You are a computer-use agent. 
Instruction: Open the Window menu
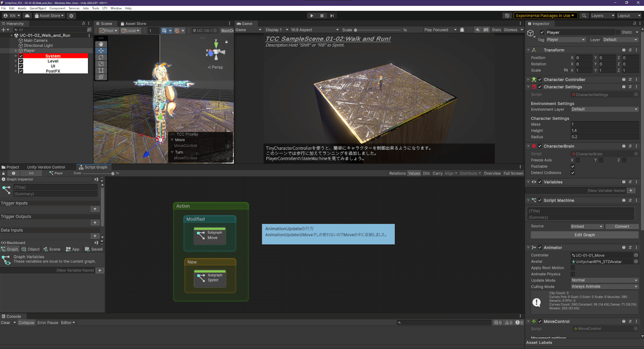pyautogui.click(x=116, y=9)
